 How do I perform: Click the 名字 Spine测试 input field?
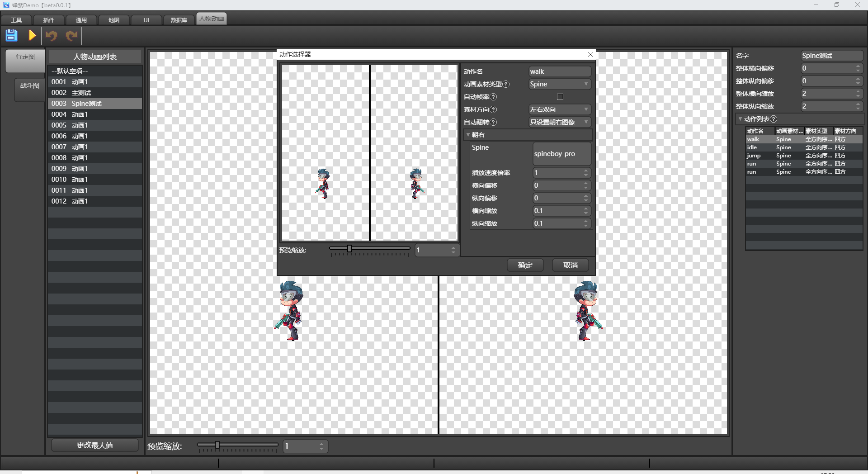(x=832, y=56)
